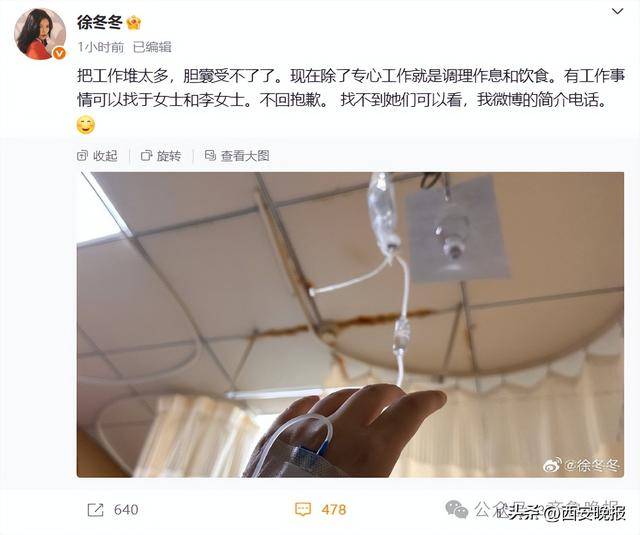
Task: Click the 旋转 rotate icon
Action: click(x=146, y=155)
